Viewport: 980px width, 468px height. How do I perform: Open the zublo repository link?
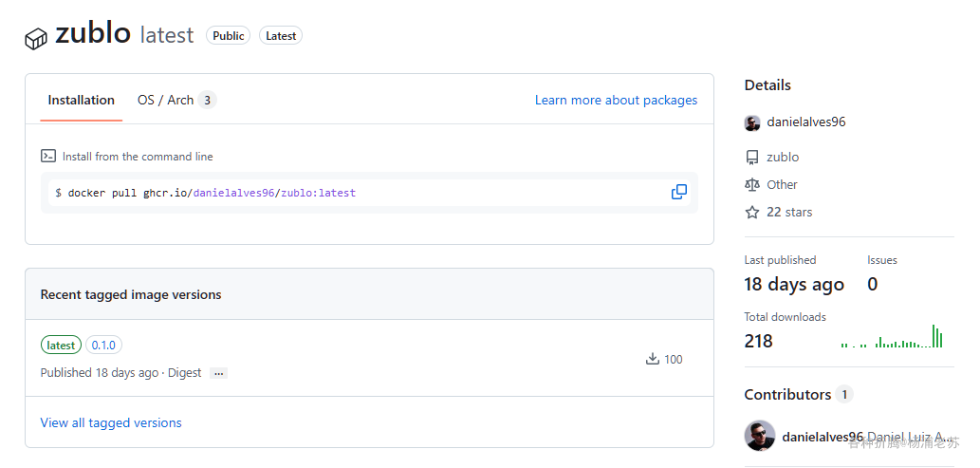coord(783,158)
